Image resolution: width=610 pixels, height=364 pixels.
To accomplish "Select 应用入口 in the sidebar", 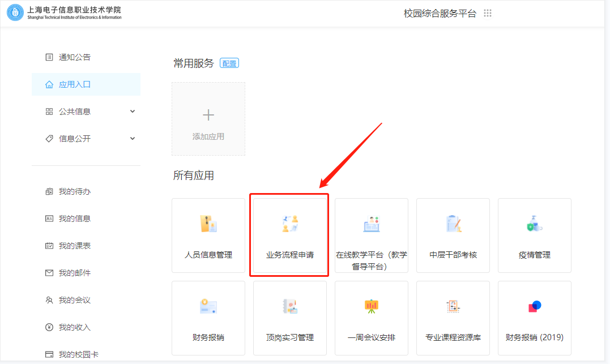I will coord(74,84).
